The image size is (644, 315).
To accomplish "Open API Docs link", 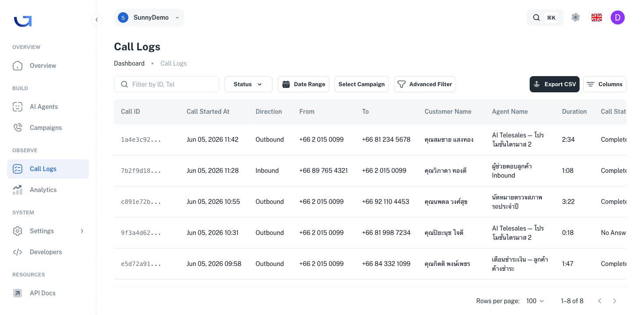I will tap(48, 293).
